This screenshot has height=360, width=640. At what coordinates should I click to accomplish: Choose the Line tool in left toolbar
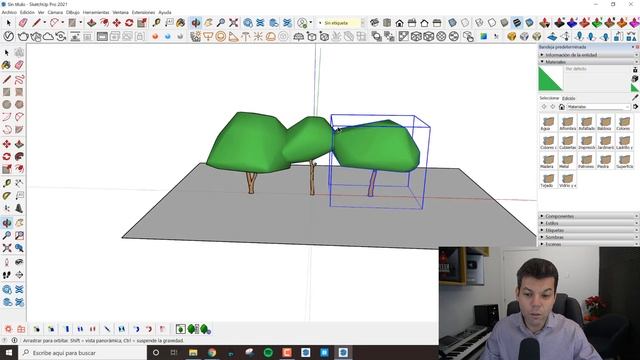[7, 79]
